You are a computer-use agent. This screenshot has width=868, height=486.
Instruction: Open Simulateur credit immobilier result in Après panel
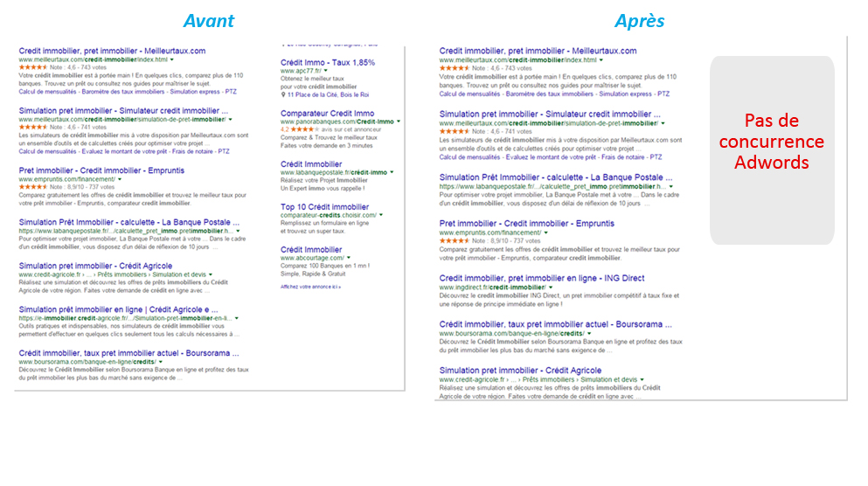tap(550, 114)
